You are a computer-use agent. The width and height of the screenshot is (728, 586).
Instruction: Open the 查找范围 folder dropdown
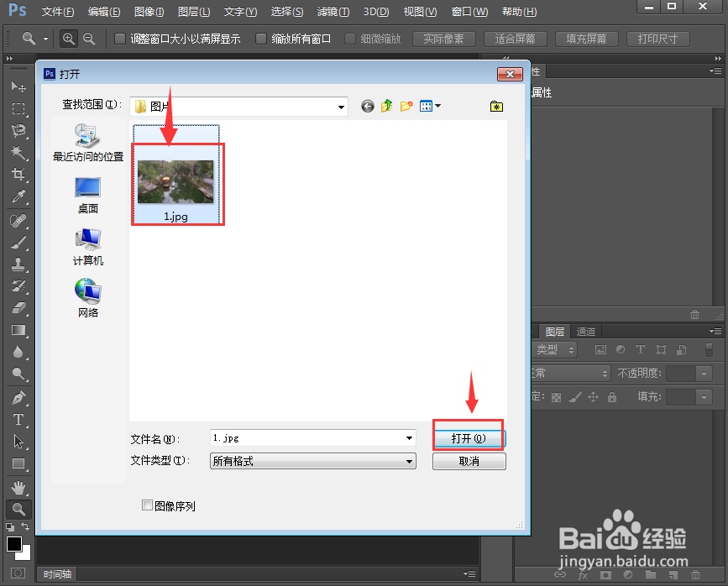pos(341,106)
